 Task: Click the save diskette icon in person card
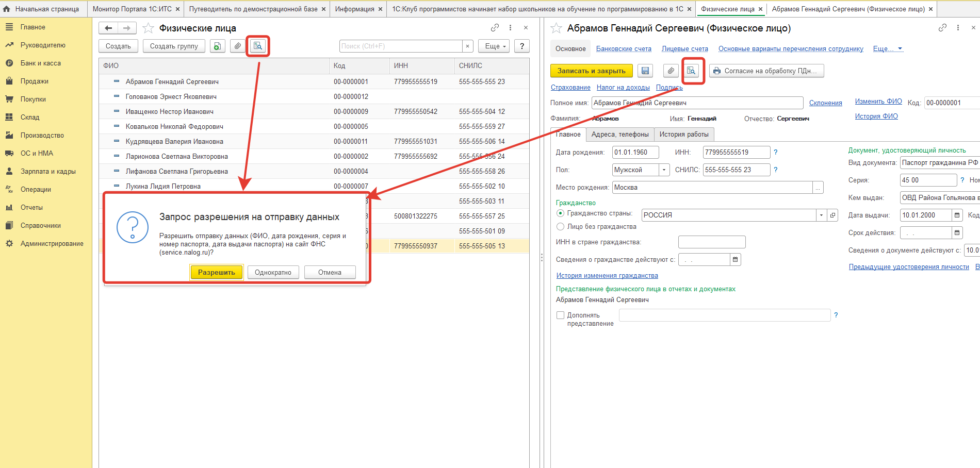point(645,71)
